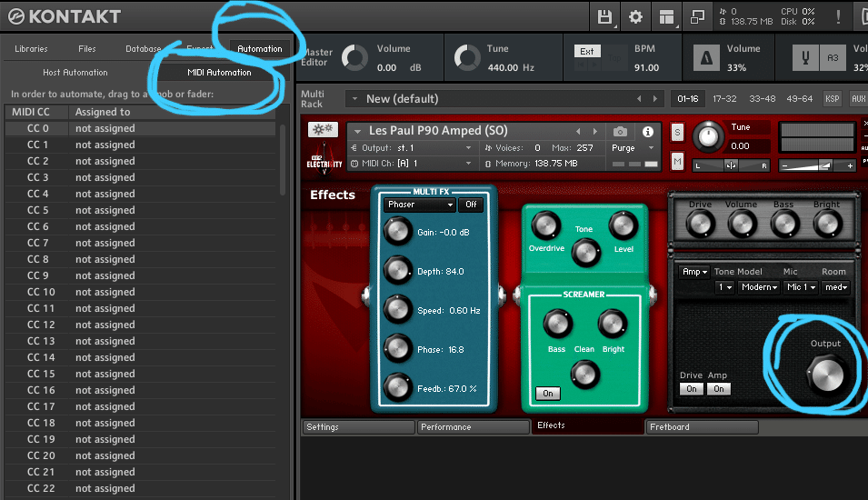Click the Master Volume knob
The image size is (868, 500).
(x=354, y=57)
